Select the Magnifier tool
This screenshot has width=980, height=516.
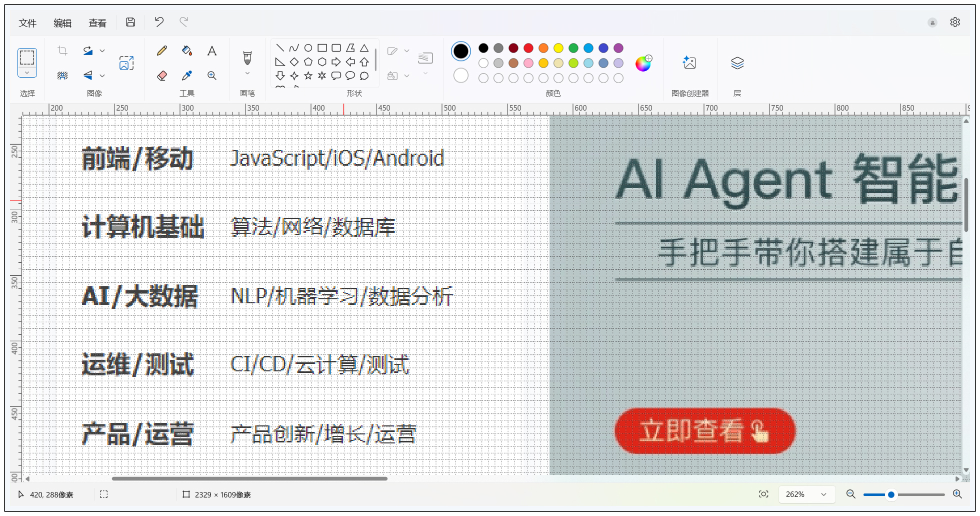[x=212, y=76]
